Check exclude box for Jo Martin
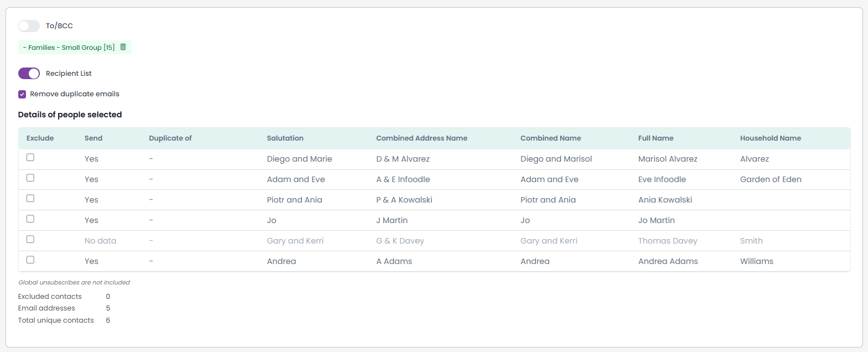This screenshot has height=352, width=868. point(30,219)
